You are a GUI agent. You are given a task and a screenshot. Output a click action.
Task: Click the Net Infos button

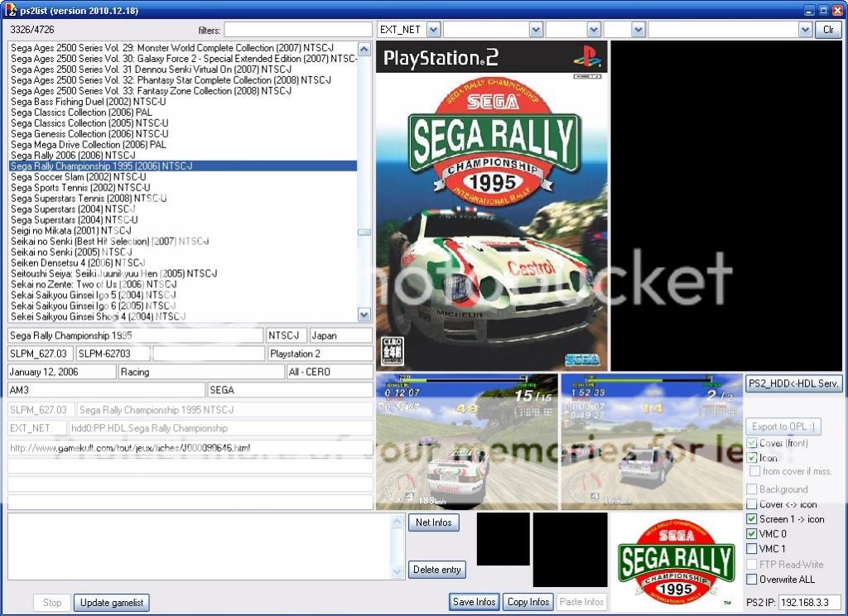(434, 522)
